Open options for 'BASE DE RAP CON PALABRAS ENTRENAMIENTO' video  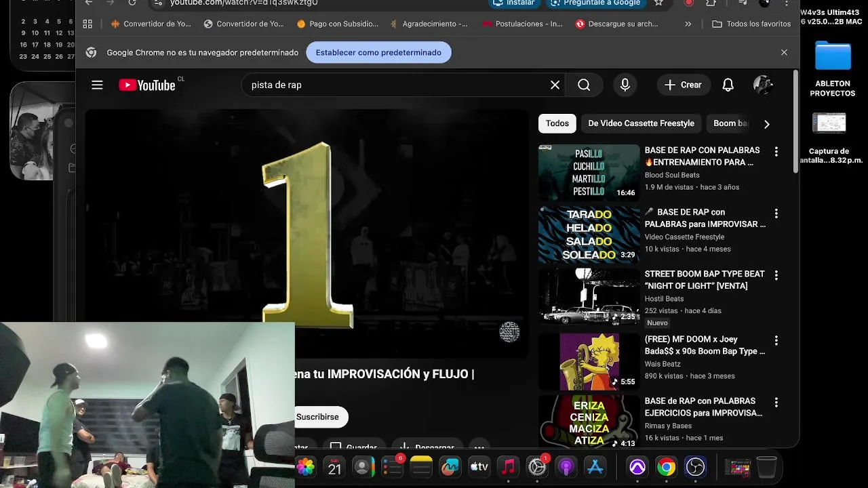(x=776, y=152)
